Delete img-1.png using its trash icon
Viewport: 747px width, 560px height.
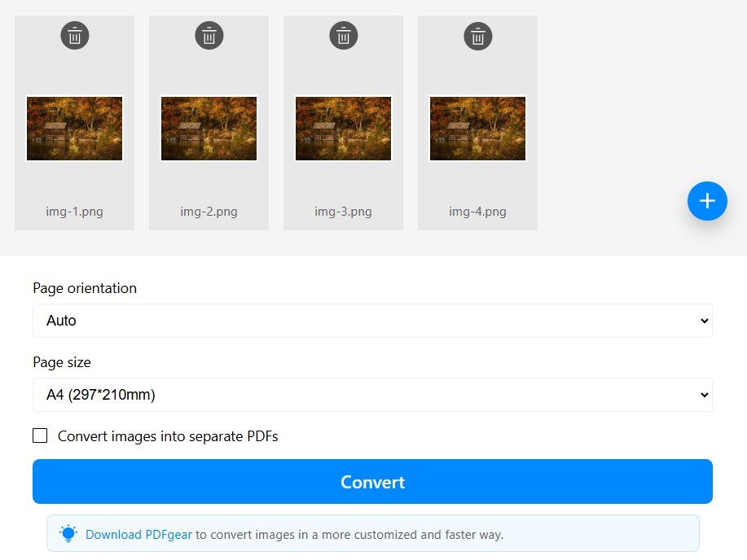click(74, 35)
